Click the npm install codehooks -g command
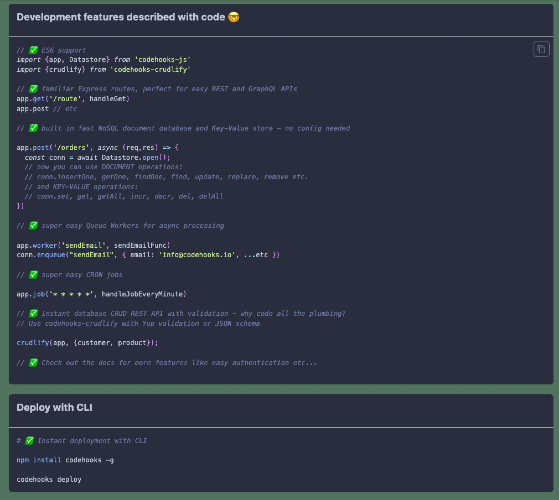559x500 pixels. [65, 460]
